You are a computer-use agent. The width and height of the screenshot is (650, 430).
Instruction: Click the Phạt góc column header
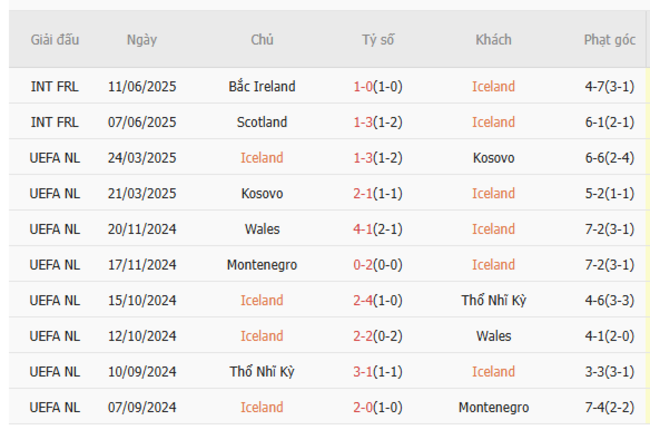click(609, 40)
